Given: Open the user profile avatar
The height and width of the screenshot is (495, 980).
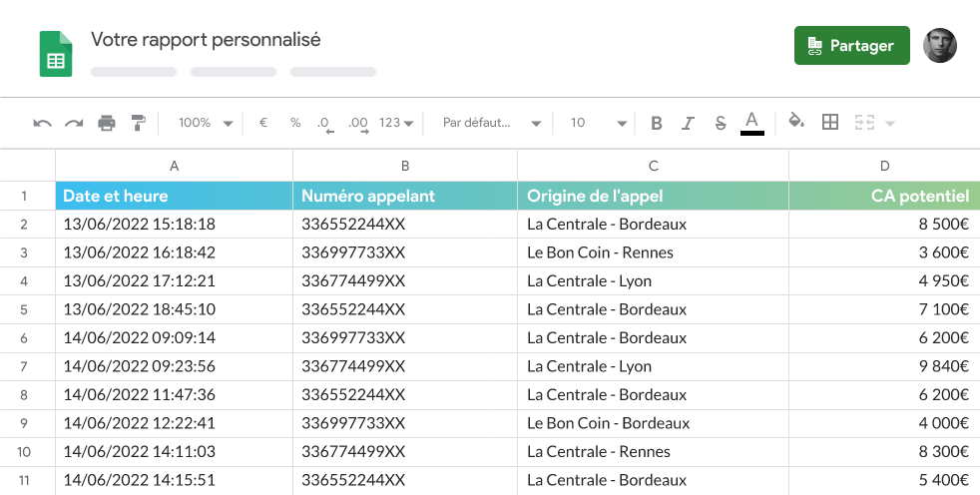Looking at the screenshot, I should tap(940, 45).
